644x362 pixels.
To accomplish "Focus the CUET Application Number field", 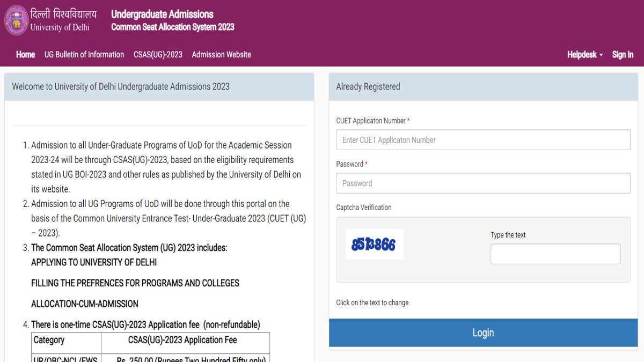I will tap(483, 140).
